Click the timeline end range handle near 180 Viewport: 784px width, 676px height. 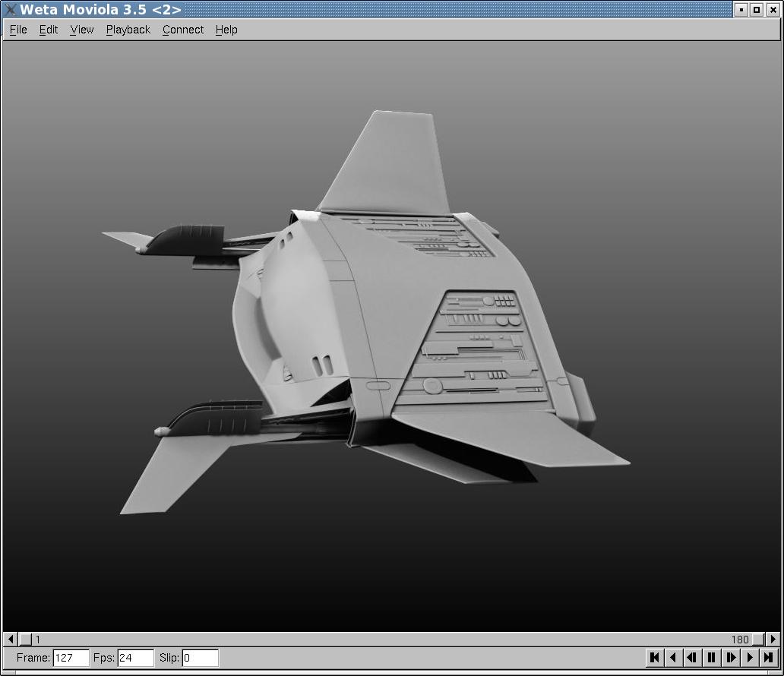[758, 640]
